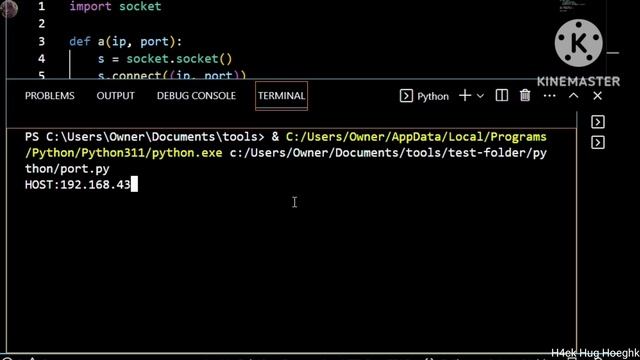This screenshot has height=360, width=640.
Task: Click 'import socket' code line
Action: click(115, 7)
